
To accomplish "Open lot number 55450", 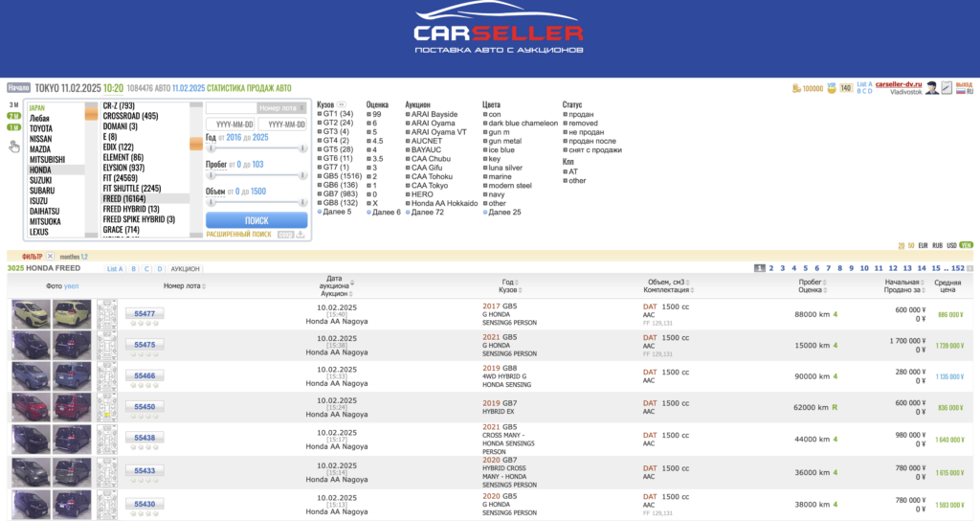I will pos(145,406).
